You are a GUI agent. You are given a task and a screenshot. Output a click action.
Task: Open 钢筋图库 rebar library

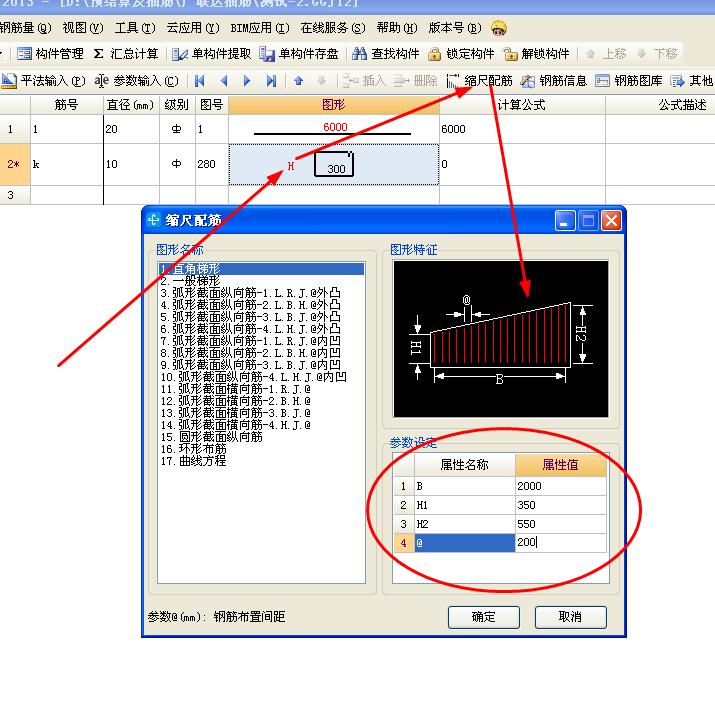628,81
